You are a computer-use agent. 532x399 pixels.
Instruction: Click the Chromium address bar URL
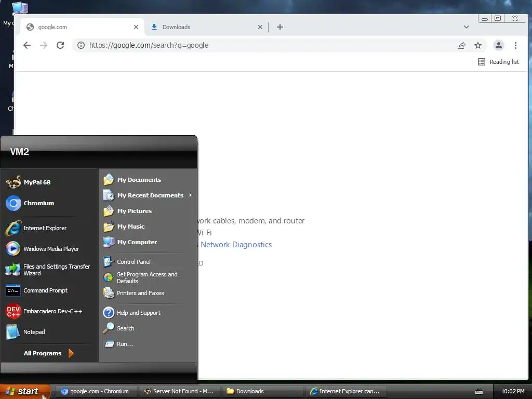tap(149, 45)
